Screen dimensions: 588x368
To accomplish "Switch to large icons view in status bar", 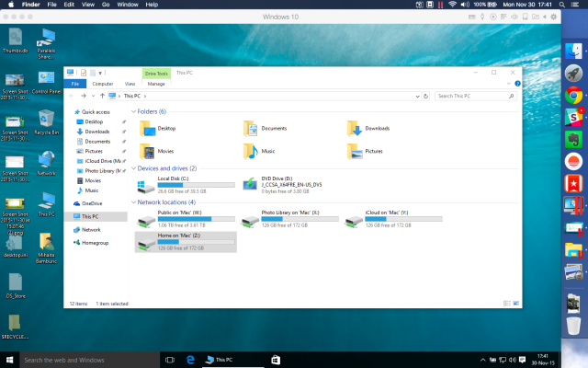I will (x=516, y=303).
